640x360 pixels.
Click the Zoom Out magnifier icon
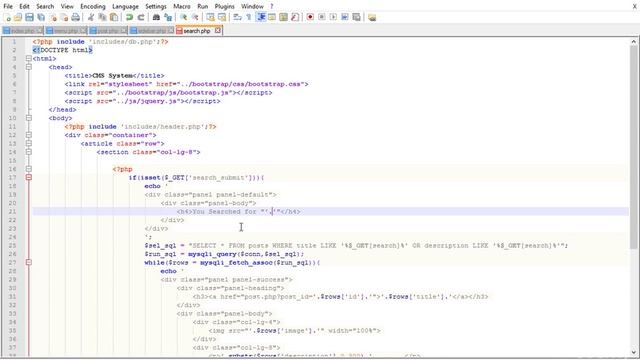click(x=195, y=17)
